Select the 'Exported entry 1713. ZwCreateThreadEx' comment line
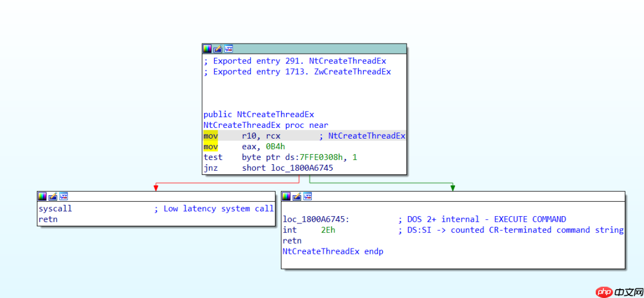 [297, 72]
